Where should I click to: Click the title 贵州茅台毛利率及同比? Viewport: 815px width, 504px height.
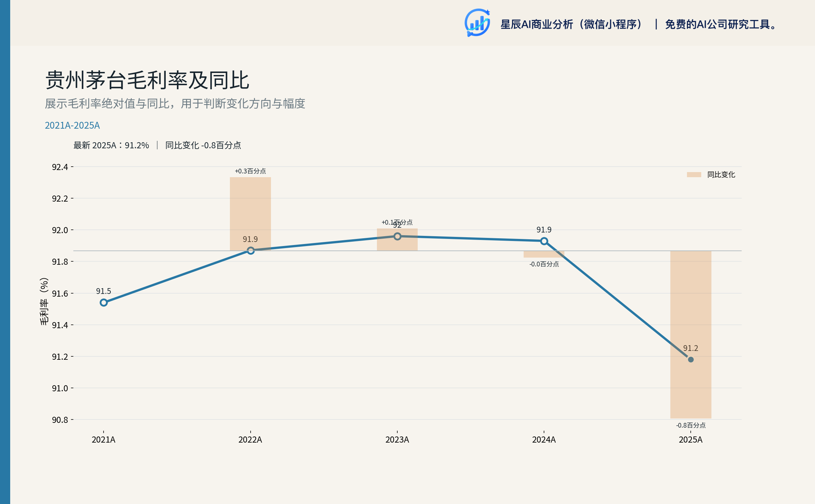tap(147, 80)
